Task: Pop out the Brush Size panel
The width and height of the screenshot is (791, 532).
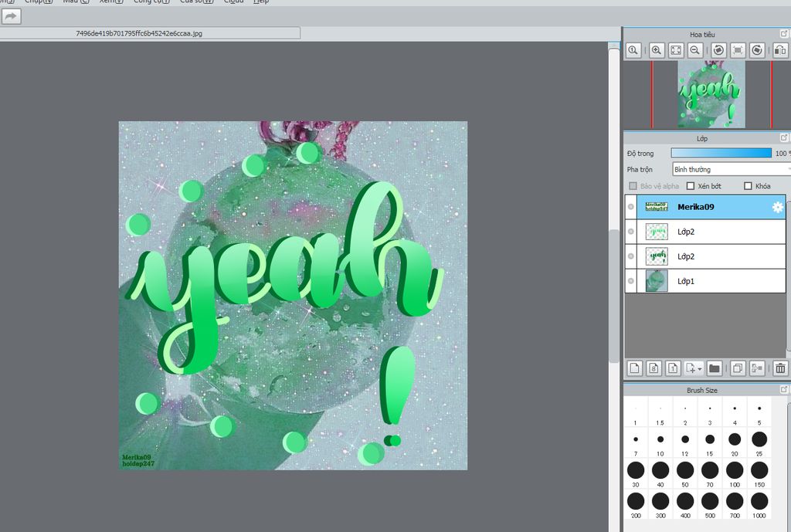Action: click(x=784, y=389)
